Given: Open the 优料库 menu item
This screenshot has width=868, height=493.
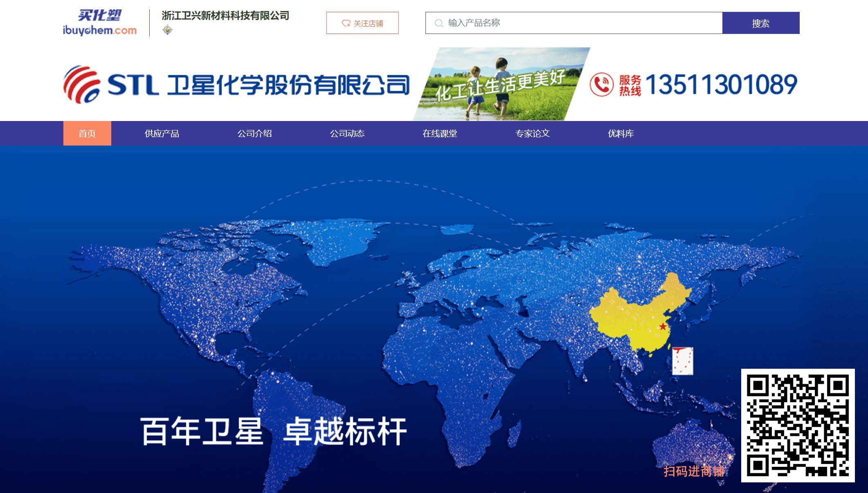Looking at the screenshot, I should pos(621,133).
